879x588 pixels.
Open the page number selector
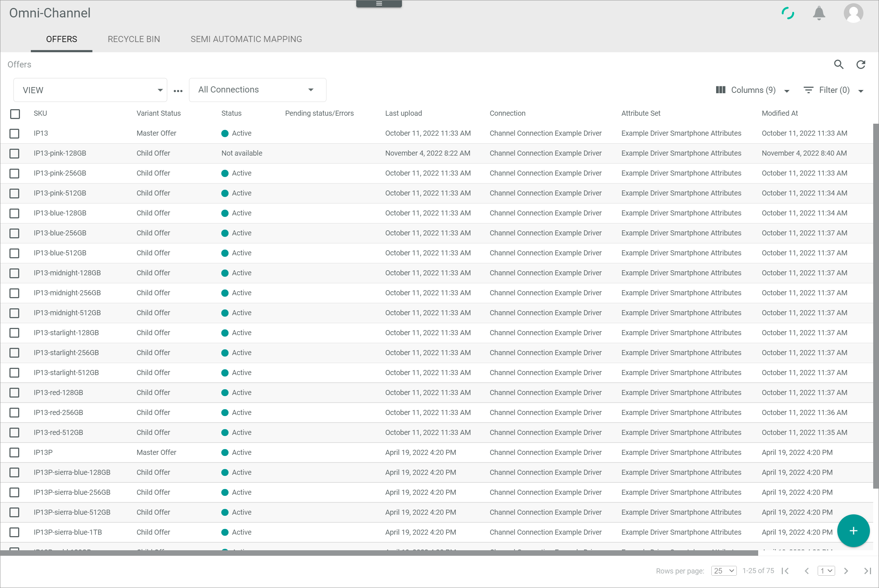pos(826,571)
